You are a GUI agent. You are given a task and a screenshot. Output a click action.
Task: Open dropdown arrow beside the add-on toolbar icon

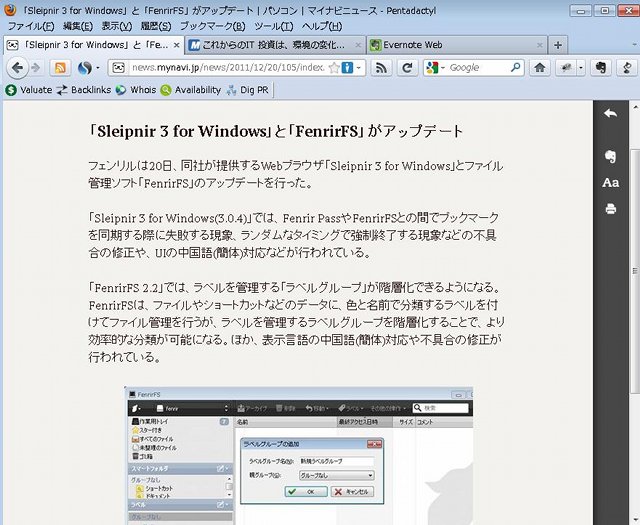pos(581,68)
